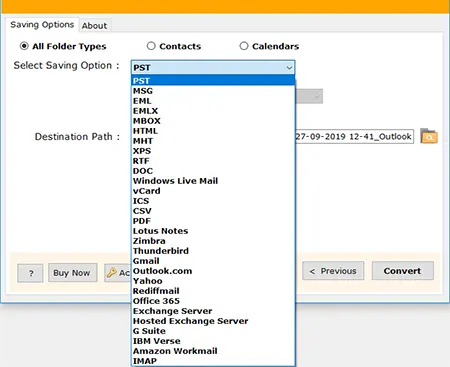Open the disabled gray dropdown behind the list

tap(309, 96)
